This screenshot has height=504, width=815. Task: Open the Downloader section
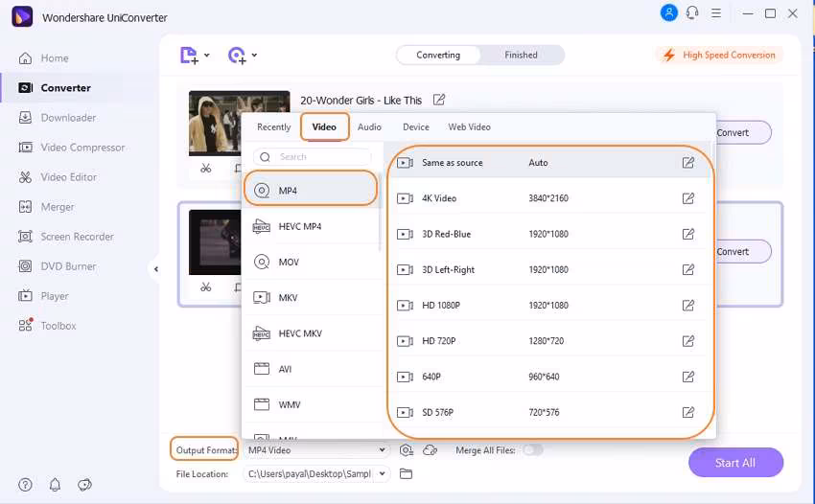[58, 118]
